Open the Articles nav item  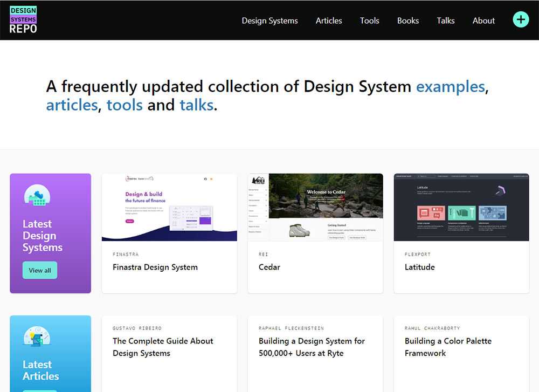[x=329, y=20]
